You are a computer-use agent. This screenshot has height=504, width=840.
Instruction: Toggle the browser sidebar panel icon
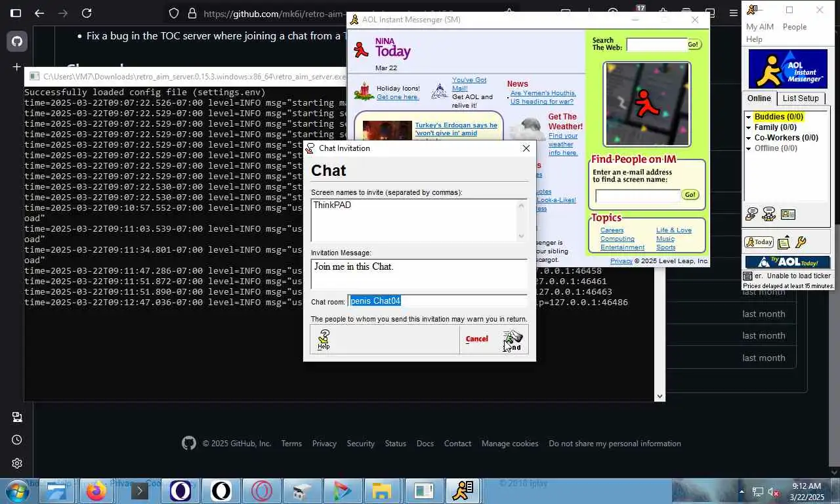click(16, 13)
